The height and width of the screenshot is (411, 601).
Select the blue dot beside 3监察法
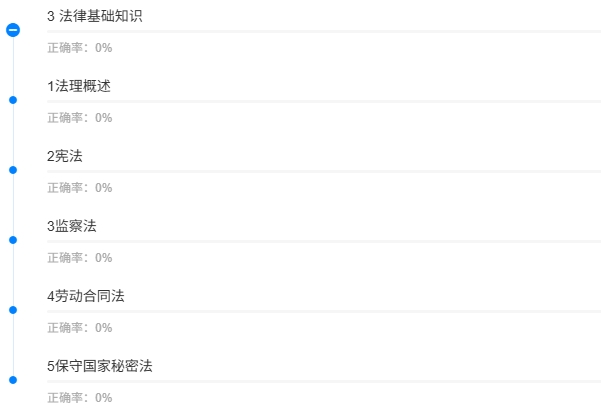13,240
